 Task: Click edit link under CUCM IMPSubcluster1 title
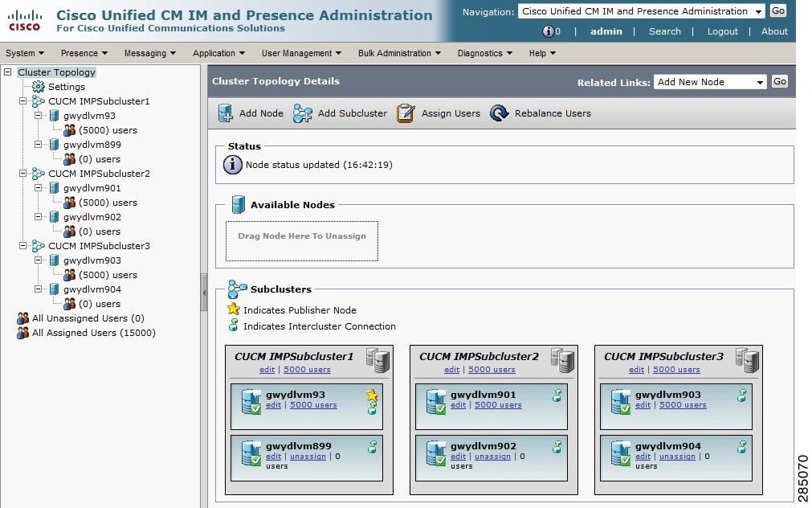(x=267, y=370)
